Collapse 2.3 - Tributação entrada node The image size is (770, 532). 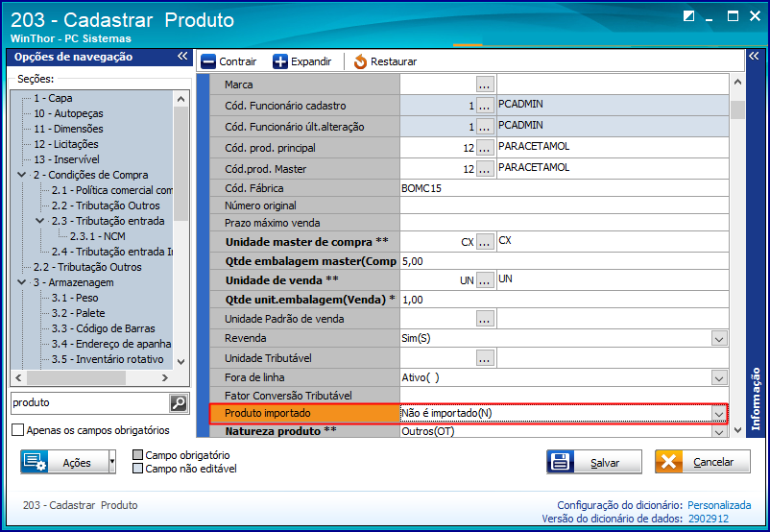coord(39,221)
